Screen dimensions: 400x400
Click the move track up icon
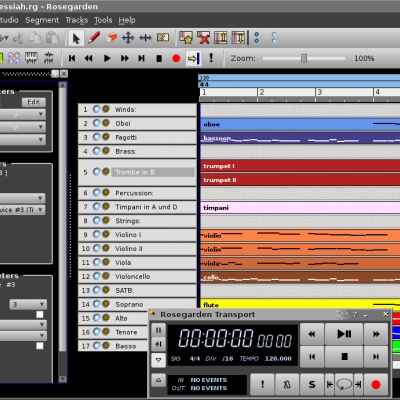(221, 38)
